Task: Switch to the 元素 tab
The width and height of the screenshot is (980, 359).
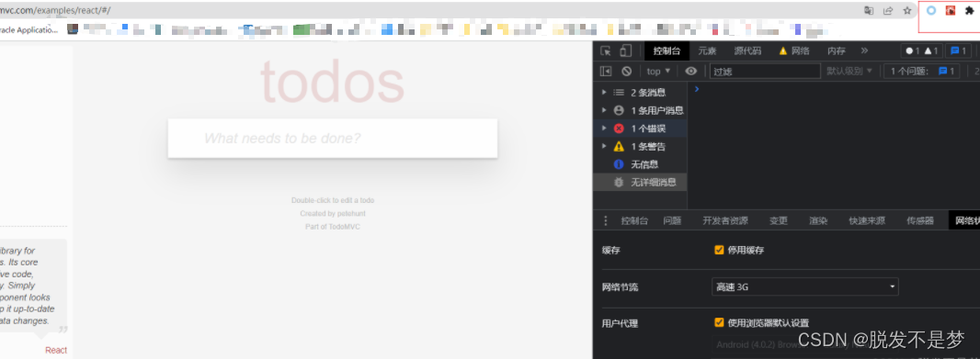Action: (x=708, y=51)
